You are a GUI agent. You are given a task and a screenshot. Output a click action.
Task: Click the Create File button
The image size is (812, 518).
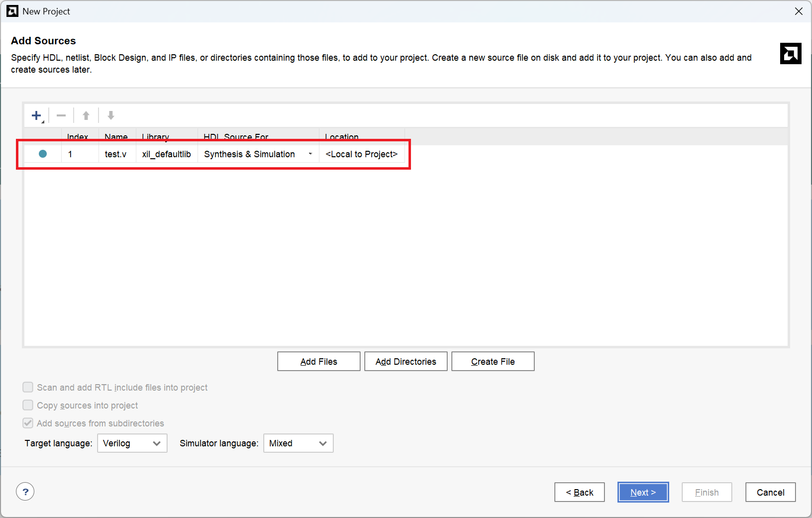tap(493, 361)
